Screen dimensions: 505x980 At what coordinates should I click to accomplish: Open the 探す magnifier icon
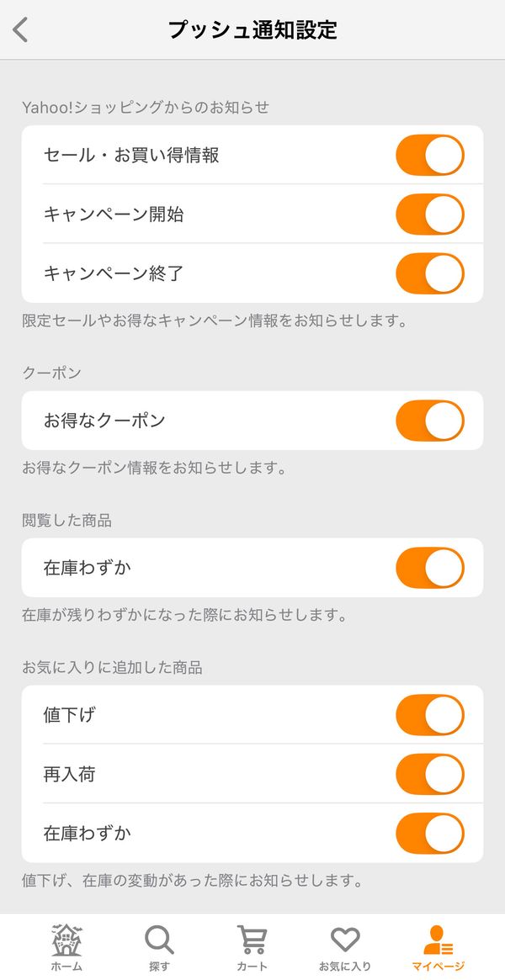tap(159, 940)
